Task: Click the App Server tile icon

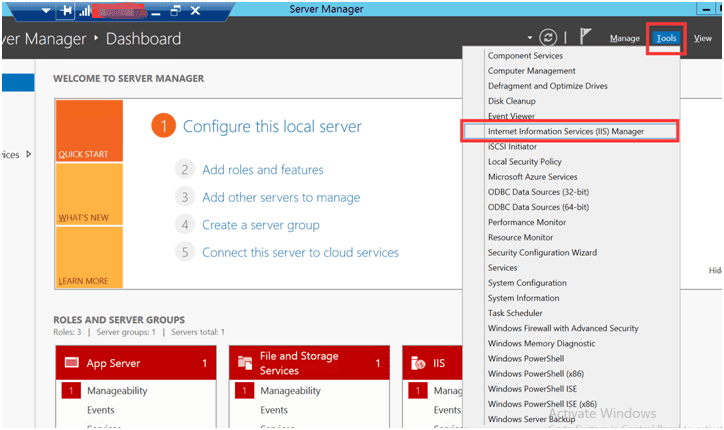Action: [x=71, y=363]
